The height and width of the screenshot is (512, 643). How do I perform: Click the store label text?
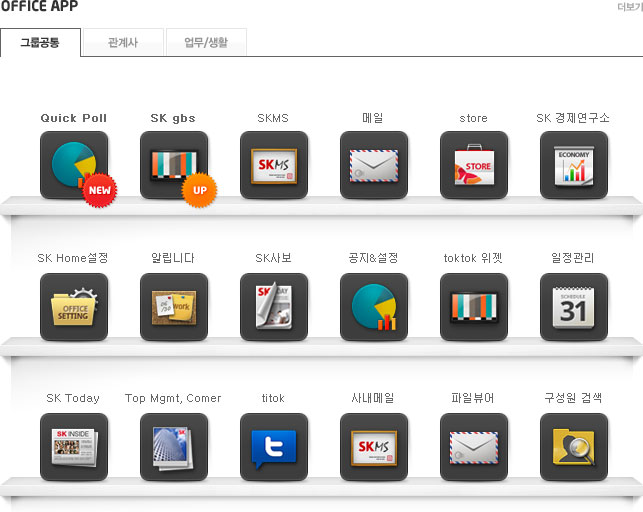[x=474, y=118]
